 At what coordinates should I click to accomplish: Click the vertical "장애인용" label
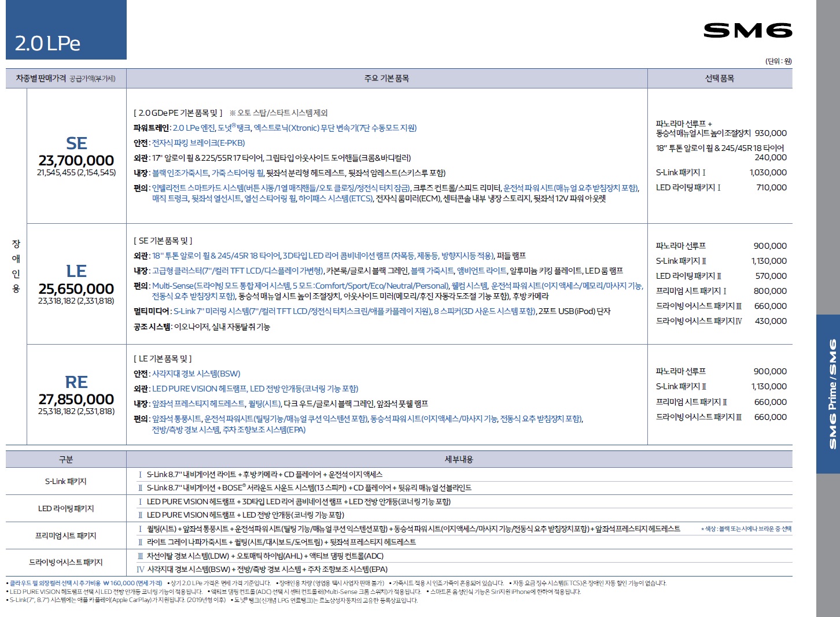[16, 266]
